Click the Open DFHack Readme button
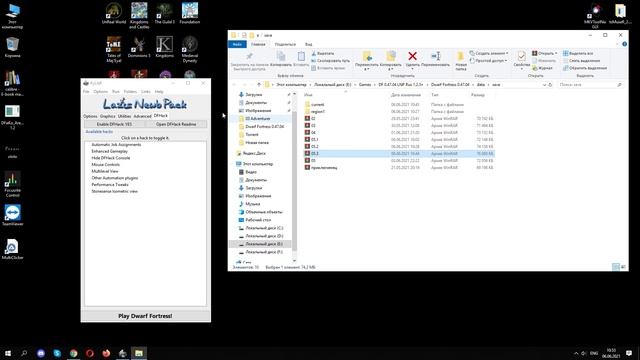The height and width of the screenshot is (360, 640). (176, 124)
